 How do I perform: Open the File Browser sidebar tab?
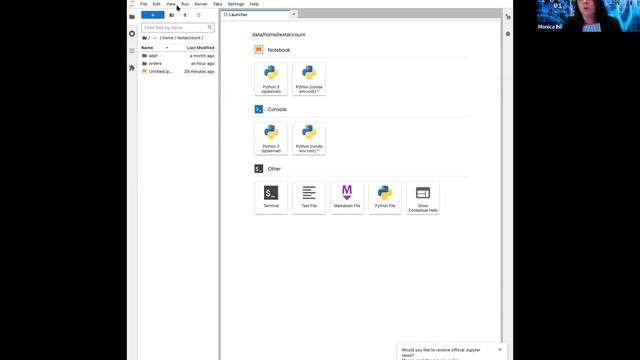coord(132,17)
